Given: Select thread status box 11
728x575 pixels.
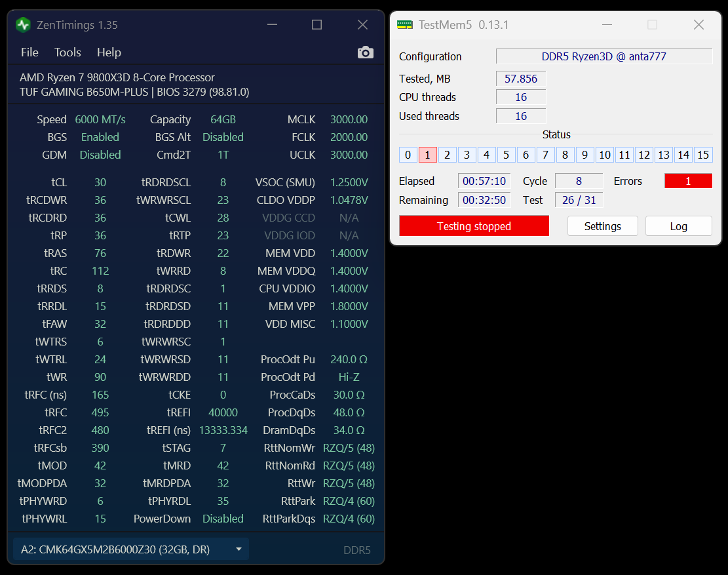Looking at the screenshot, I should pyautogui.click(x=624, y=155).
